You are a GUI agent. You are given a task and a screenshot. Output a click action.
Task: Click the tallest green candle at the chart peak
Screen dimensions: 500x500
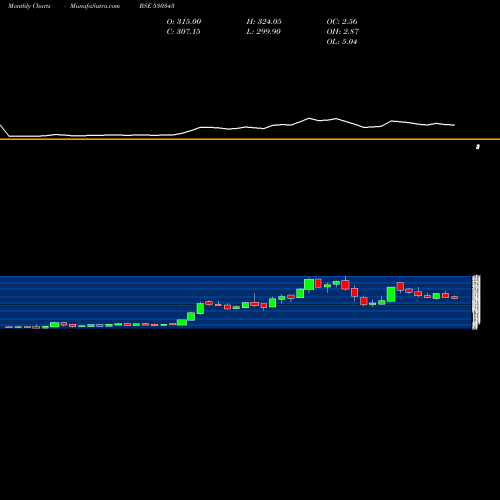(309, 284)
